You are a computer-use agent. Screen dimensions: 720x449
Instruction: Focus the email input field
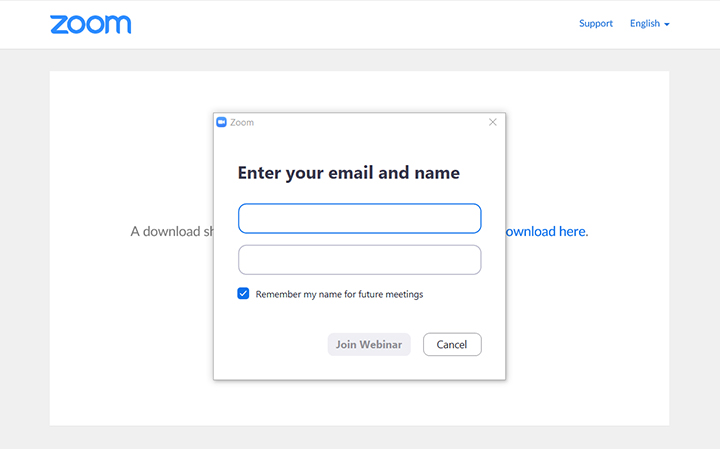click(x=360, y=219)
